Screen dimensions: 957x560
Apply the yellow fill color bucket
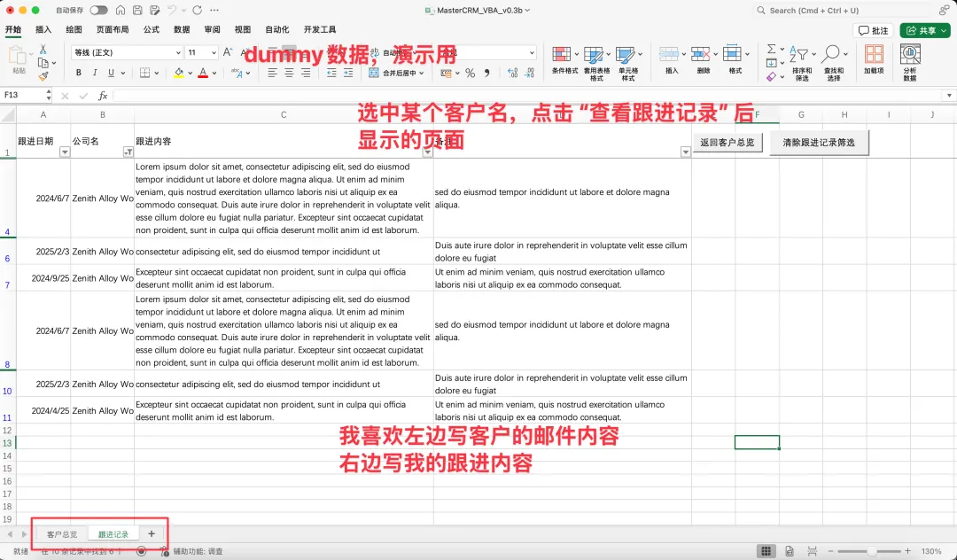pyautogui.click(x=178, y=73)
